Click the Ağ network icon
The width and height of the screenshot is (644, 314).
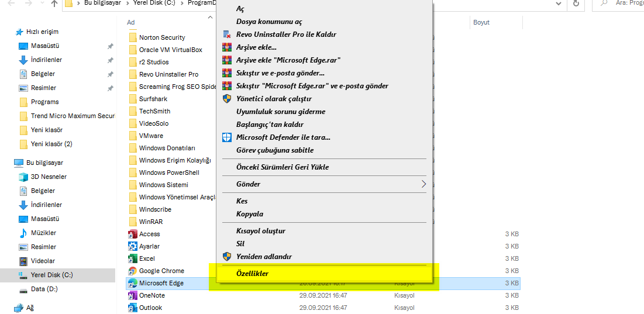coord(19,308)
